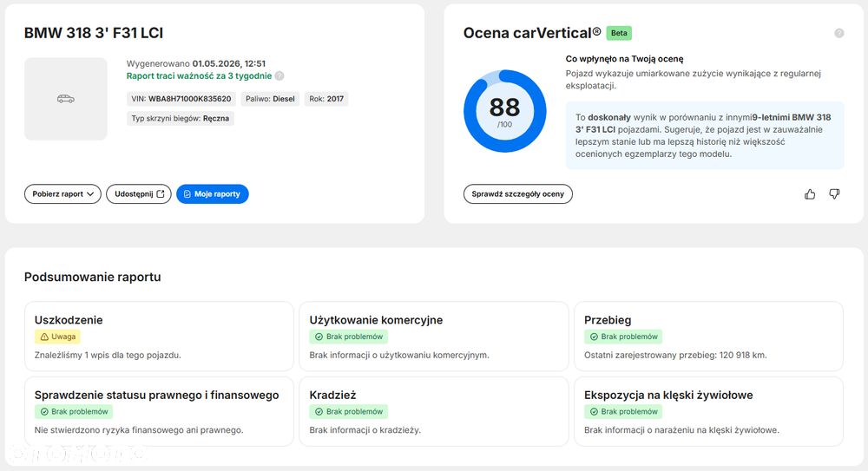Click the Paliwo: Diesel tag

[270, 99]
